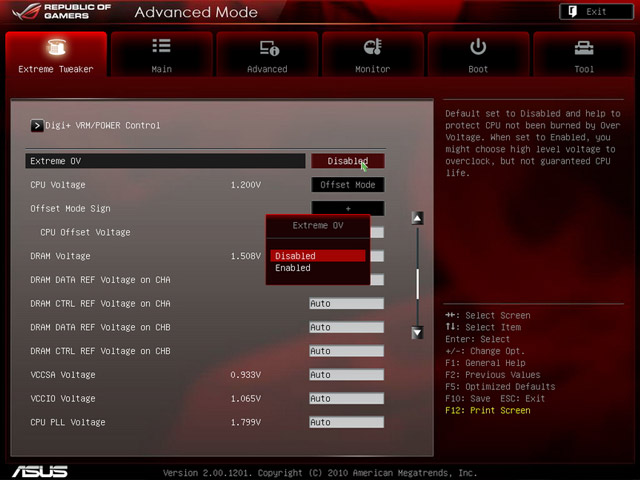Choose Disabled in Extreme OV popup
The height and width of the screenshot is (480, 640).
[318, 256]
